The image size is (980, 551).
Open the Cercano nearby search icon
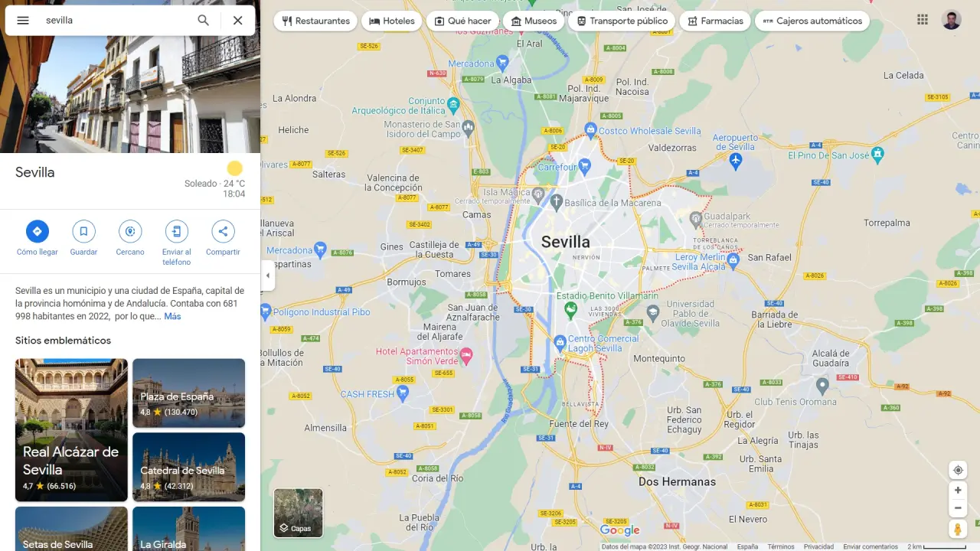130,231
